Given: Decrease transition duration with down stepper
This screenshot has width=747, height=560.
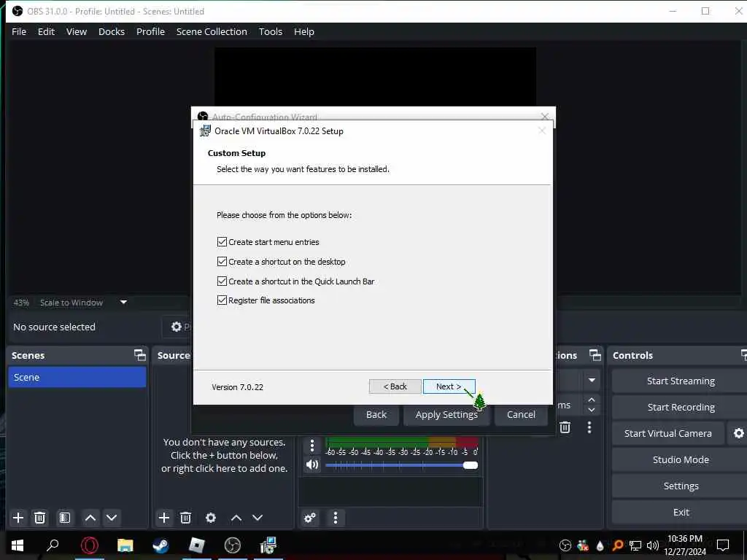Looking at the screenshot, I should (592, 410).
